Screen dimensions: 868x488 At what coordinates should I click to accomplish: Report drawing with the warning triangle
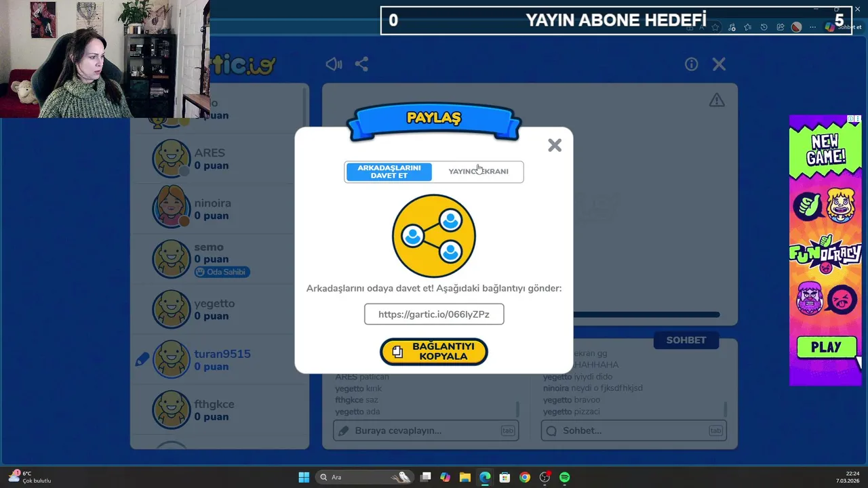pos(717,100)
